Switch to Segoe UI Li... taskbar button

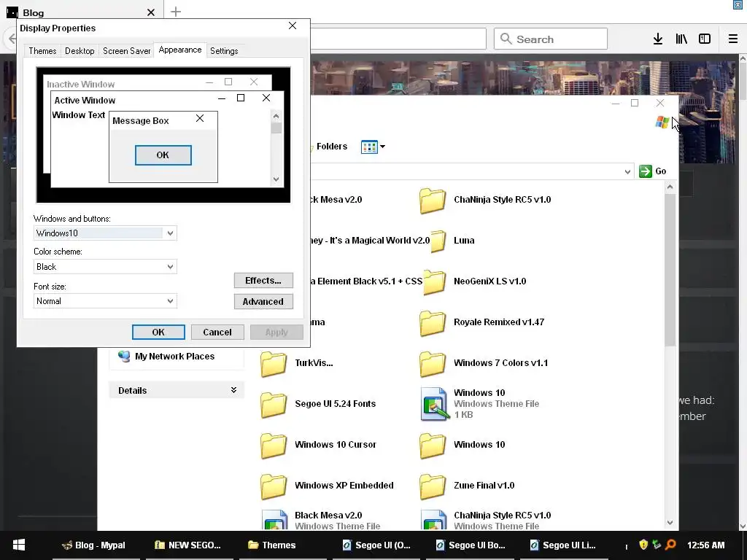[x=562, y=545]
